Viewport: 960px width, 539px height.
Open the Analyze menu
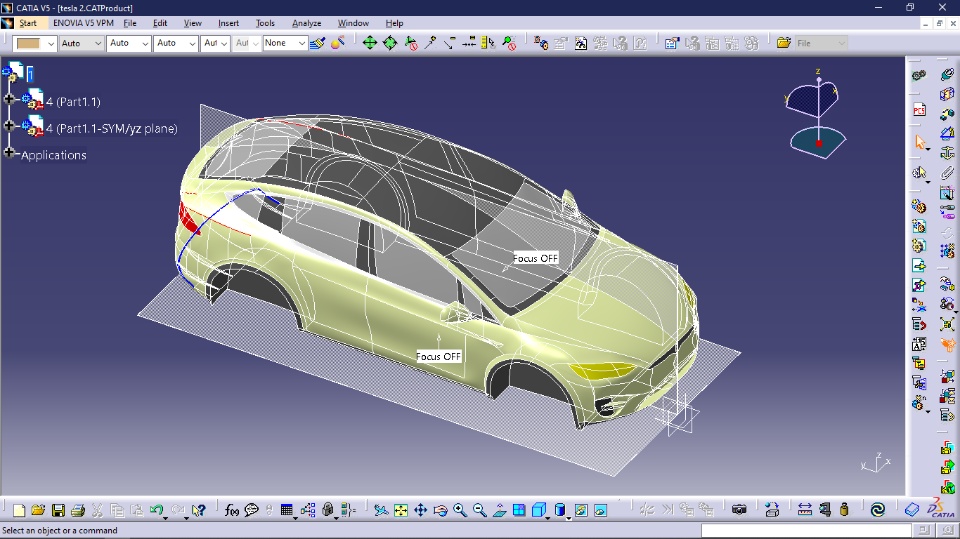307,23
